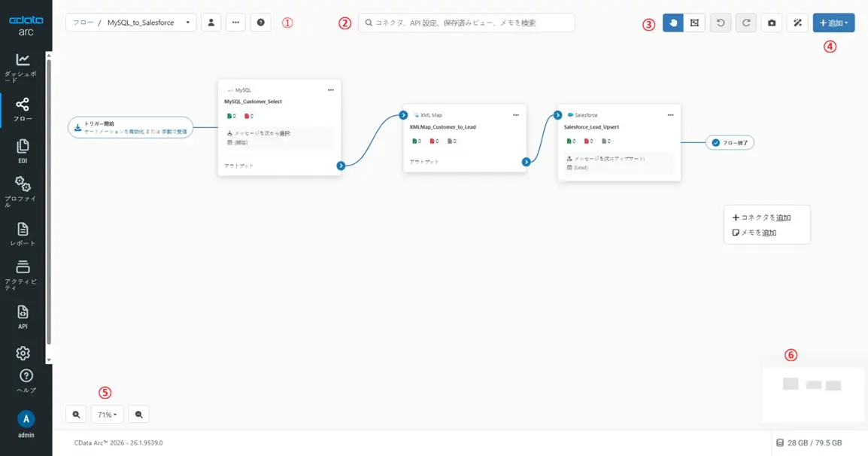The image size is (868, 456).
Task: Click the zoom in magnifier button
Action: [76, 415]
